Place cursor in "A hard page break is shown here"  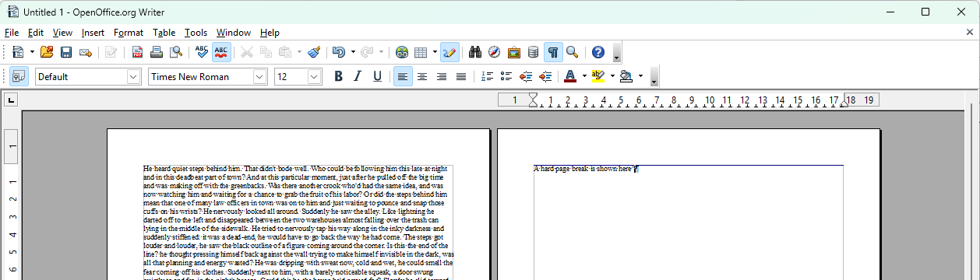pos(583,169)
